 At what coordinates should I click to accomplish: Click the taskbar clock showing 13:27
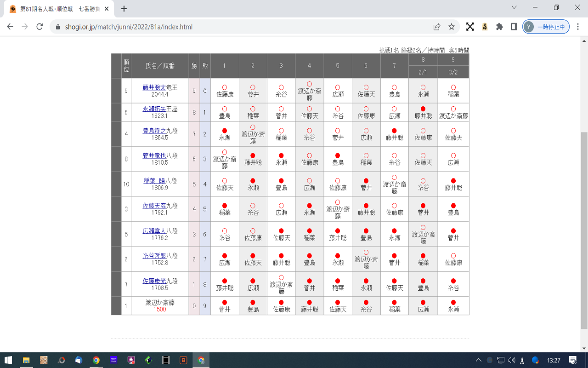tap(554, 360)
